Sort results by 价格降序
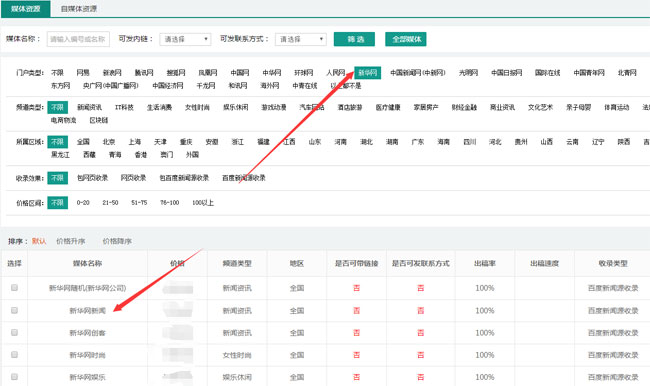The image size is (650, 386). [117, 241]
